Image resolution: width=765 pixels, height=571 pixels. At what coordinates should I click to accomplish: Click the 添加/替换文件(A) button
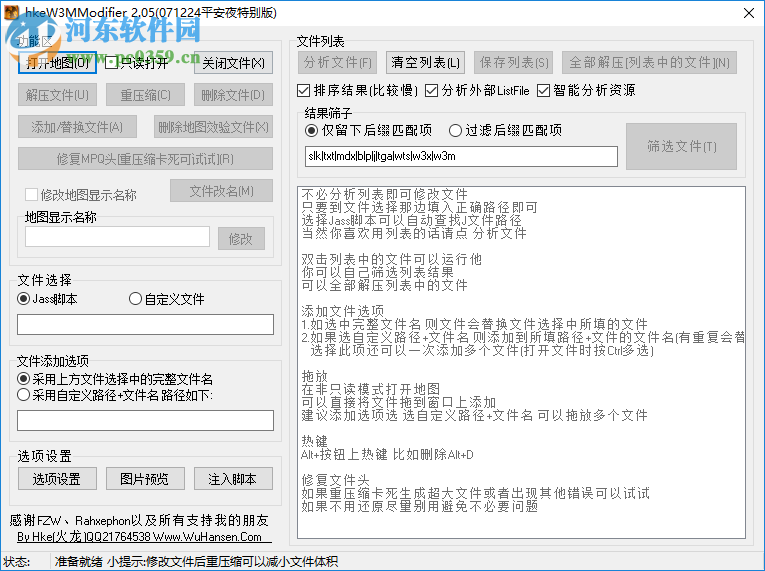77,127
